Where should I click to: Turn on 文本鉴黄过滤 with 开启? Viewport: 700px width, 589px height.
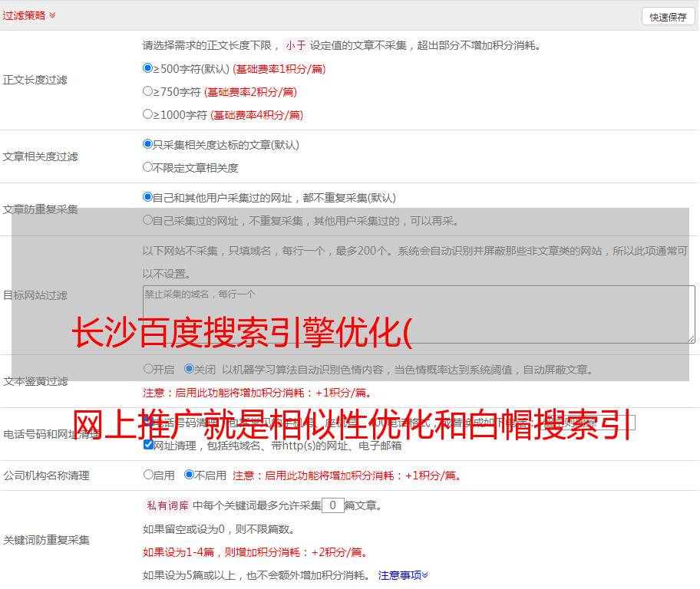[x=148, y=369]
